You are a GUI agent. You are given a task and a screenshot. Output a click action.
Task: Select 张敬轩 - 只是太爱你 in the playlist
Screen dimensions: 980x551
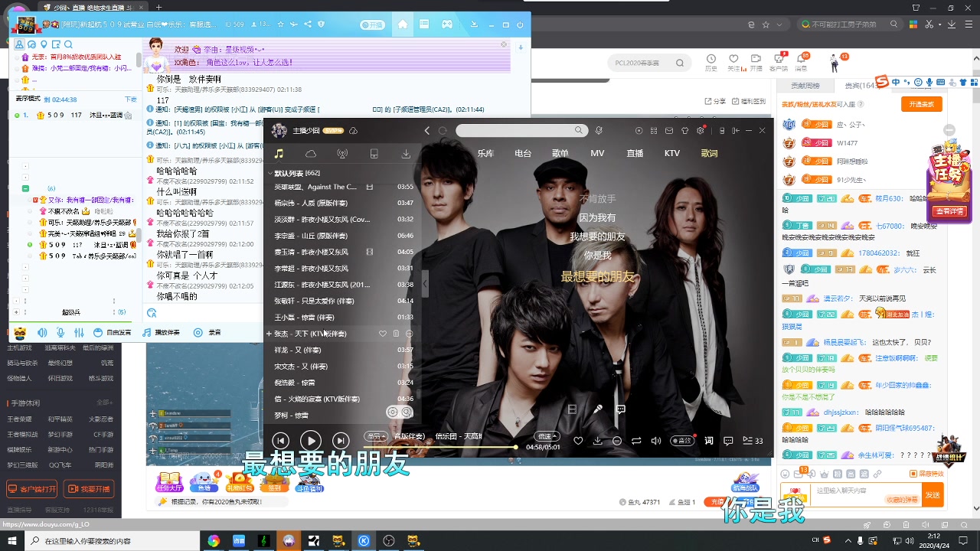point(344,301)
